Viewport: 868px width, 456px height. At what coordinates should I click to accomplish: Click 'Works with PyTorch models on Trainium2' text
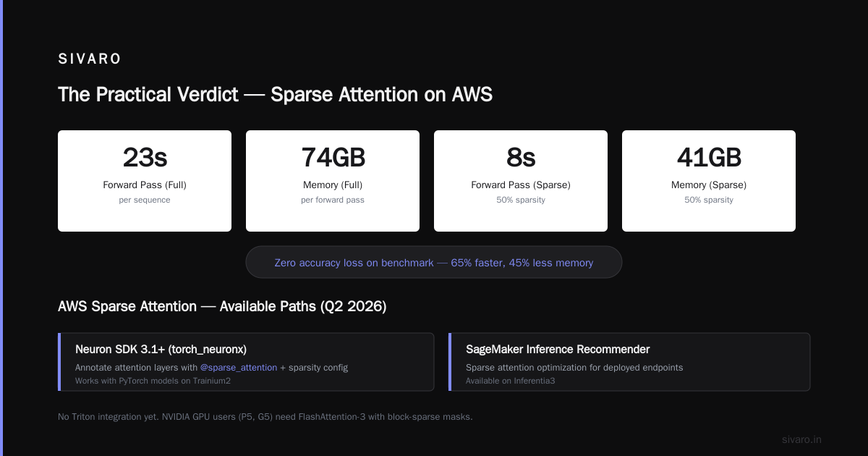click(153, 381)
